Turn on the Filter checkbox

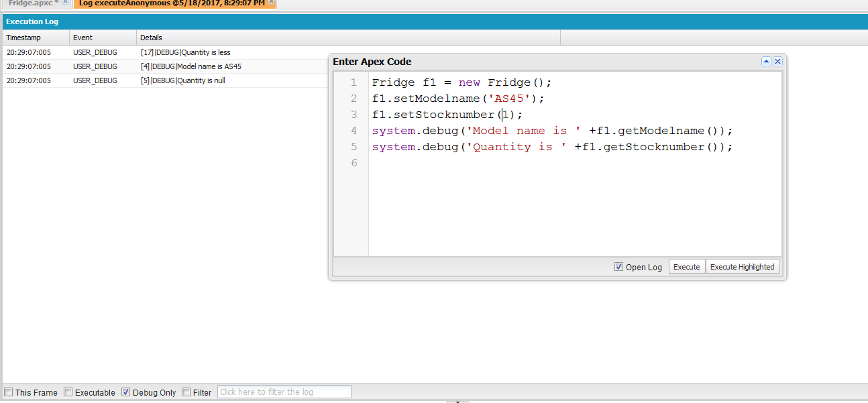coord(186,392)
